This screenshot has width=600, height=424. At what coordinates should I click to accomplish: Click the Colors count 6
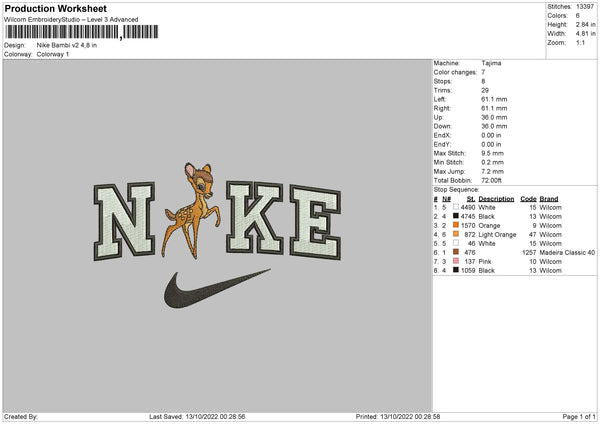(x=578, y=16)
